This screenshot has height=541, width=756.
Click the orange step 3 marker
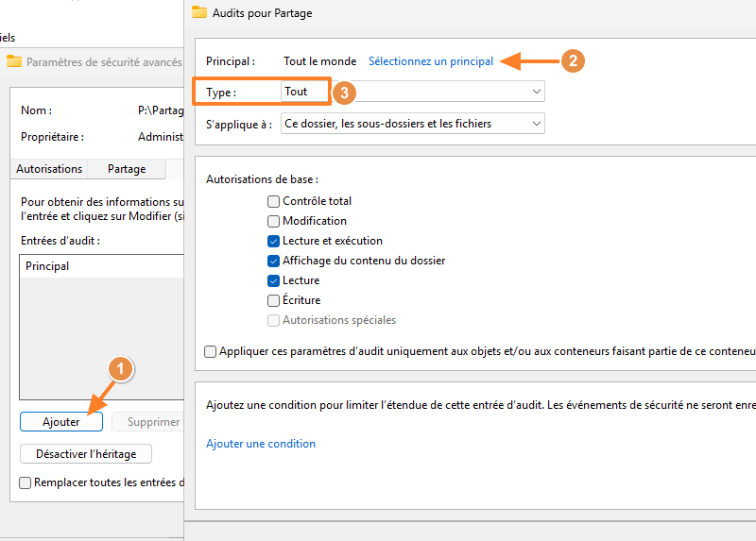[x=346, y=93]
